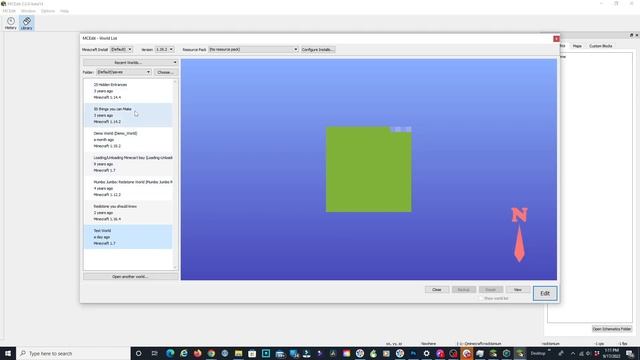640x360 pixels.
Task: Open Settings gear on taskbar
Action: (427, 353)
